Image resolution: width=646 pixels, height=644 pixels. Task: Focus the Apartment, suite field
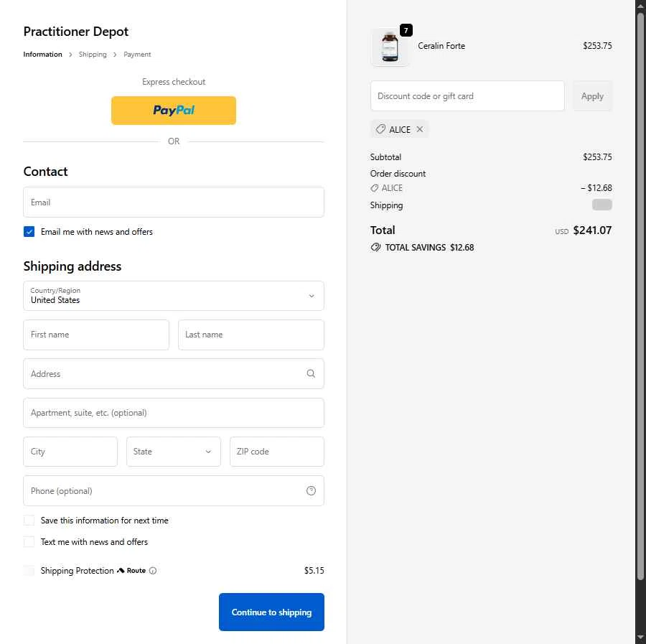[174, 413]
